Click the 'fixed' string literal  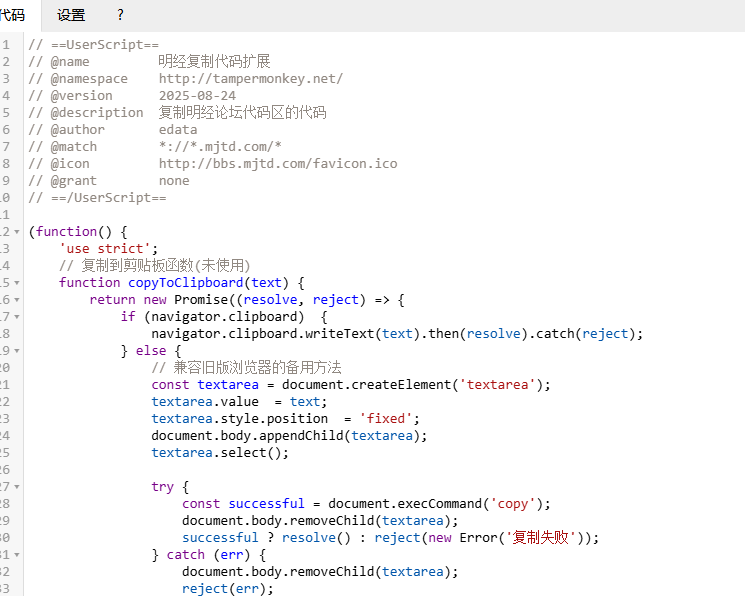pyautogui.click(x=385, y=419)
